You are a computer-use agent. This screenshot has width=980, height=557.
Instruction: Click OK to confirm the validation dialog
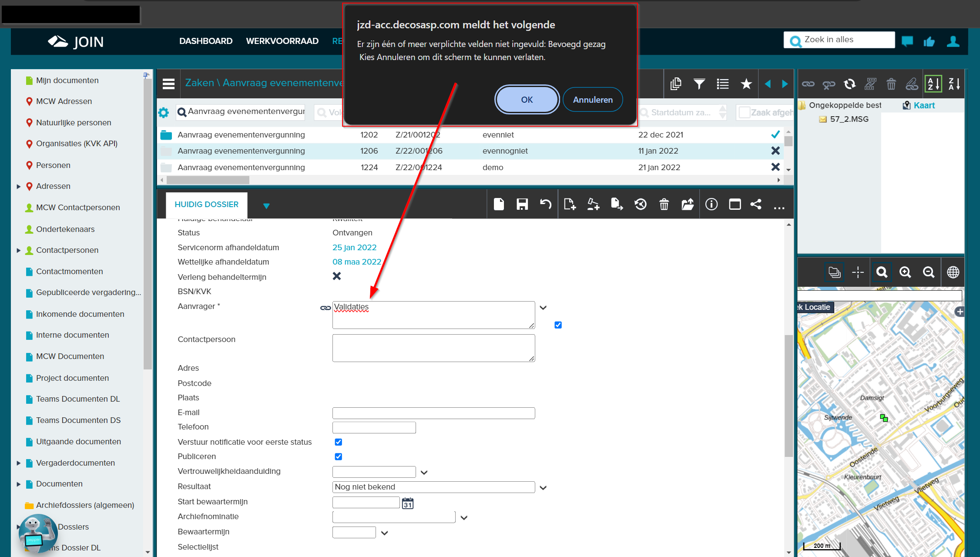(x=527, y=100)
